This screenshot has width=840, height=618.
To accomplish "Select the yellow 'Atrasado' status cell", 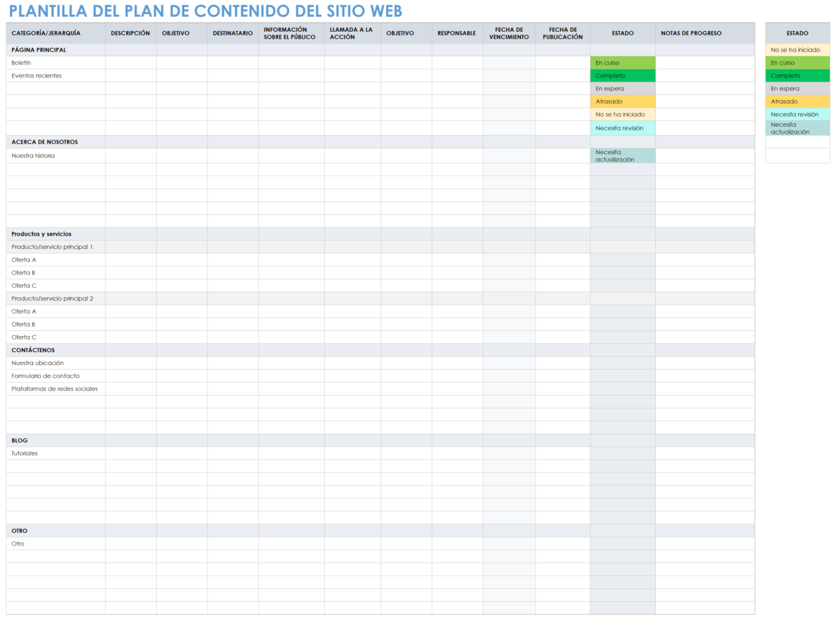I will tap(622, 101).
